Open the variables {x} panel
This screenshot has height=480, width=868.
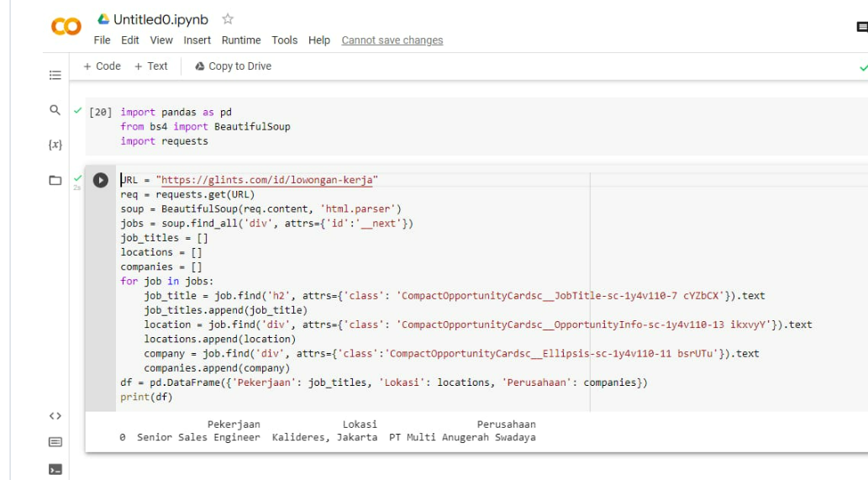click(x=55, y=145)
